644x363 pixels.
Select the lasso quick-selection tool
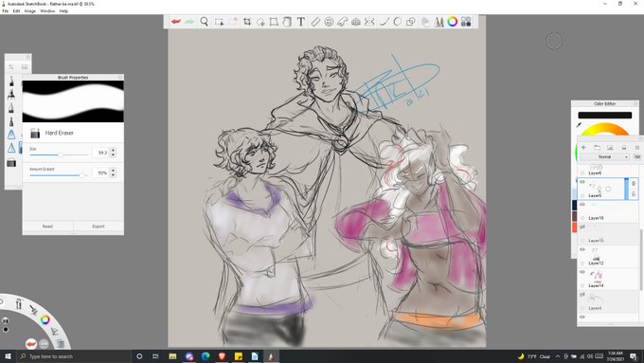260,22
